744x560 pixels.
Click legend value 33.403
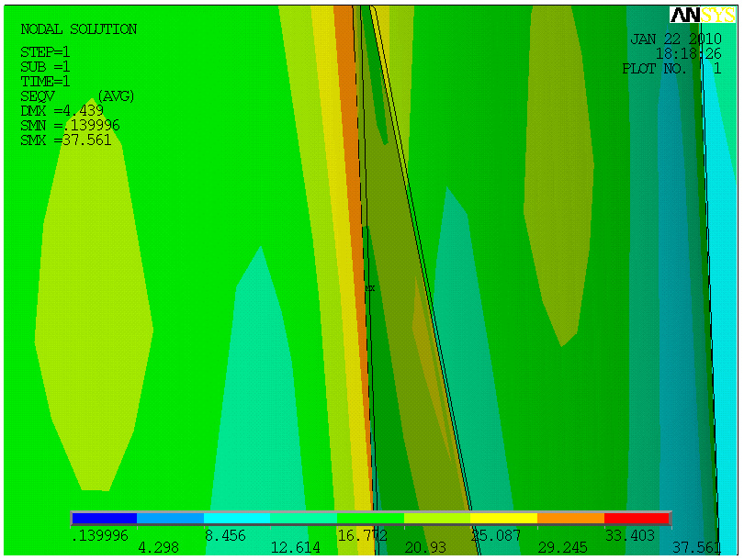tap(630, 536)
